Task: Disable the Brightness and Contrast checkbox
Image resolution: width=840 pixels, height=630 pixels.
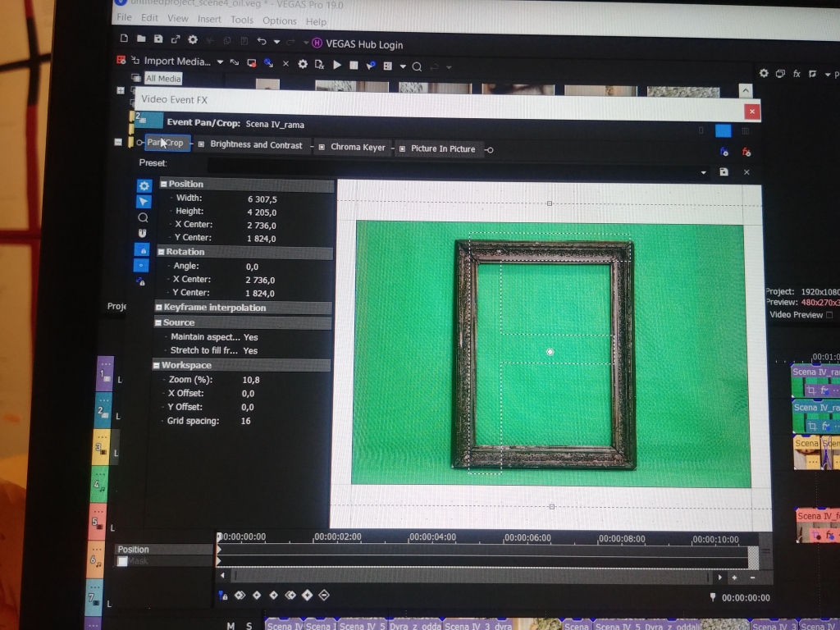Action: (201, 145)
